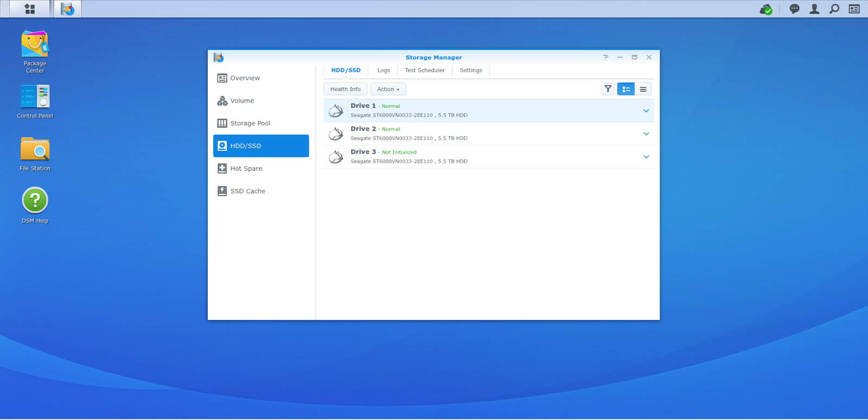Open DSM Help desktop icon

pyautogui.click(x=35, y=206)
